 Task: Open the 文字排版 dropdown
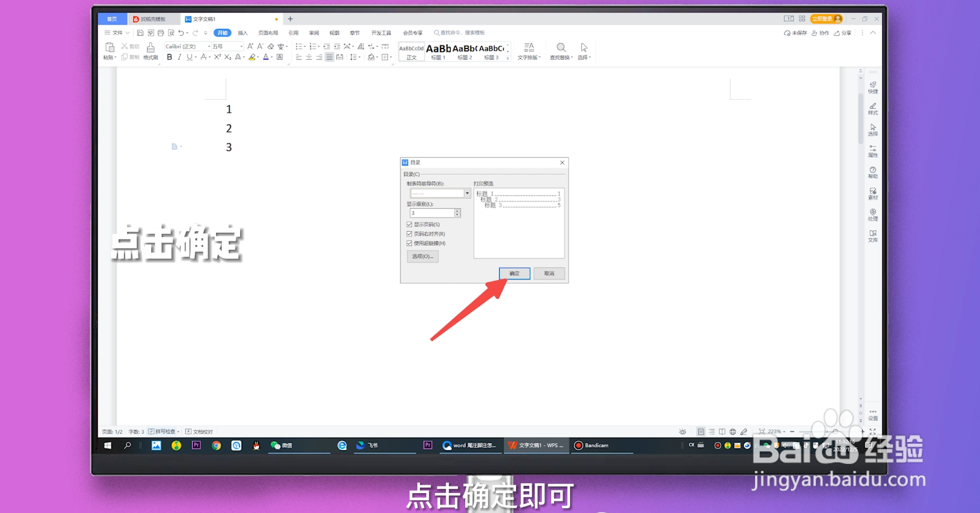pos(529,51)
